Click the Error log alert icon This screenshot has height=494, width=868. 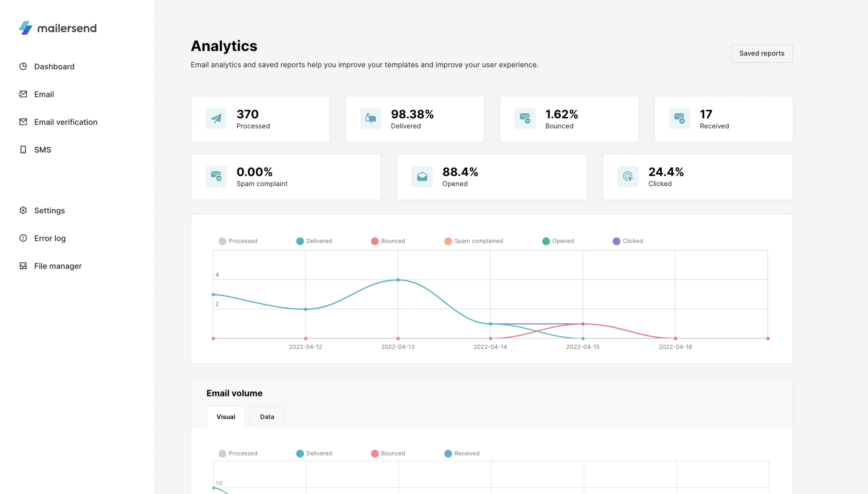23,238
